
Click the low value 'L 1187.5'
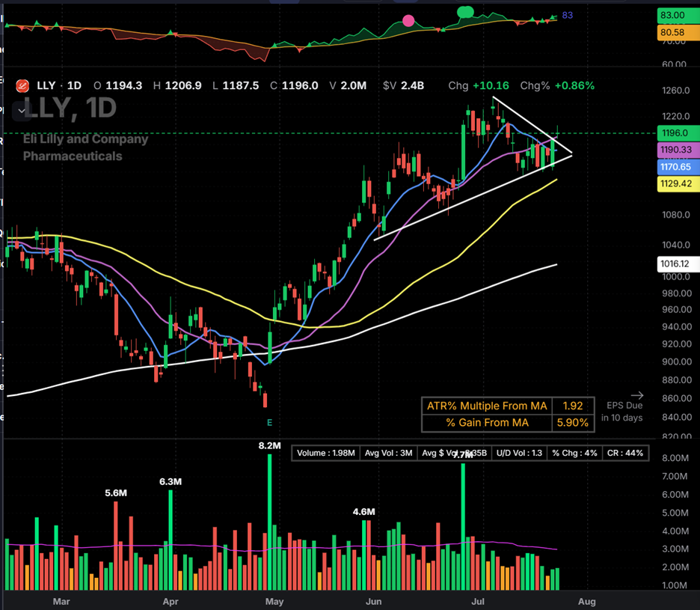point(236,86)
